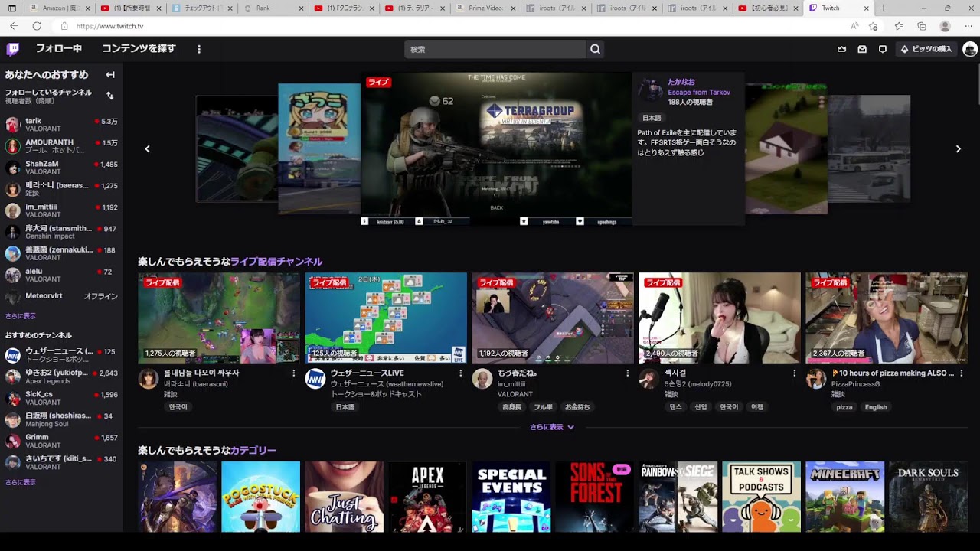
Task: Reload the page with browser refresh
Action: 37,26
